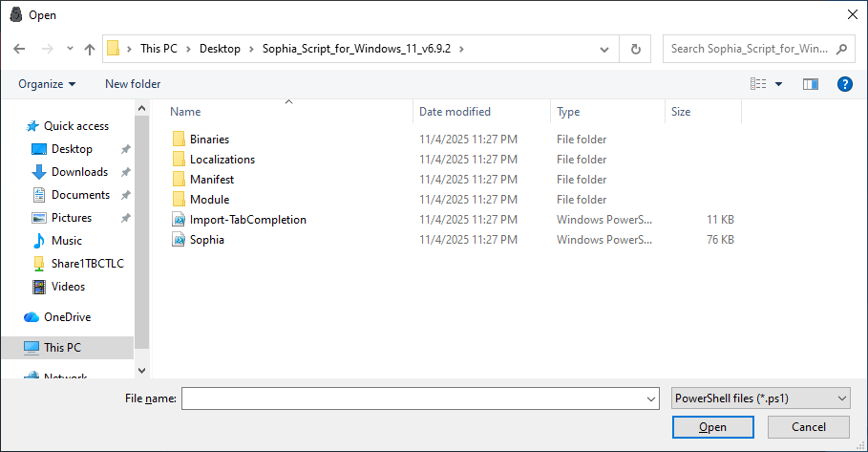Open the Organize menu
The height and width of the screenshot is (452, 868).
pos(47,84)
